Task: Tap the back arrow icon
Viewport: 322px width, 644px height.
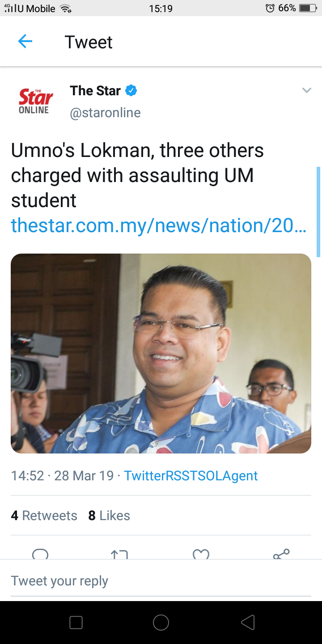Action: [25, 42]
